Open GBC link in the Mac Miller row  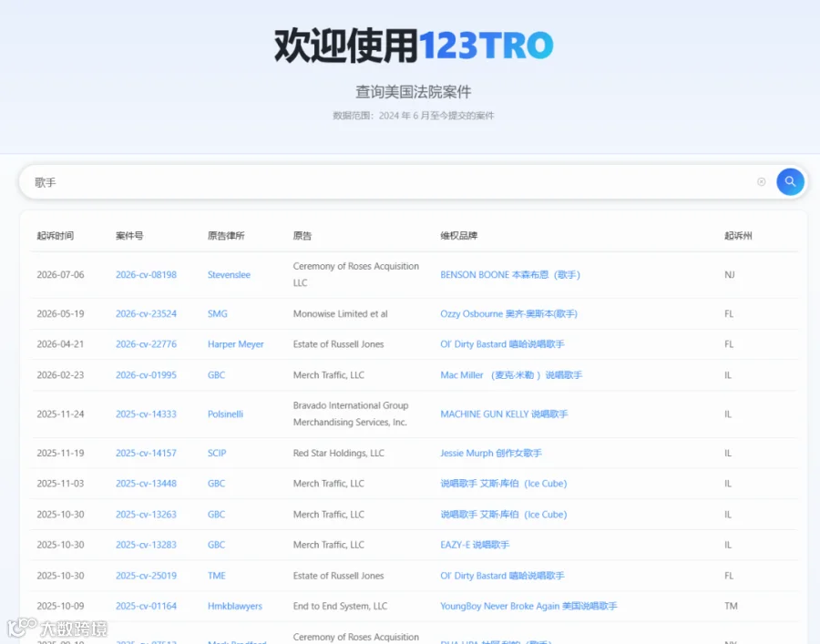coord(217,374)
